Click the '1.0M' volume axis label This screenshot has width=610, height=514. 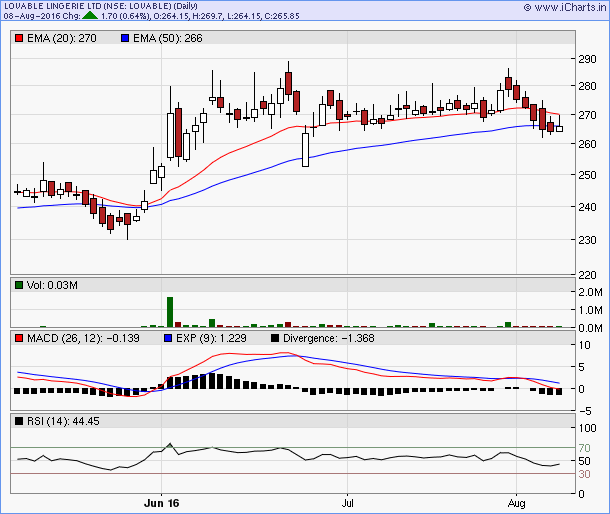click(590, 311)
